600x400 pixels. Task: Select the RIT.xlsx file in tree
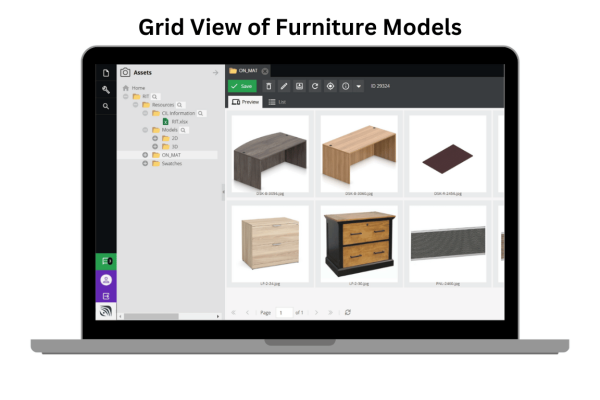coord(180,121)
